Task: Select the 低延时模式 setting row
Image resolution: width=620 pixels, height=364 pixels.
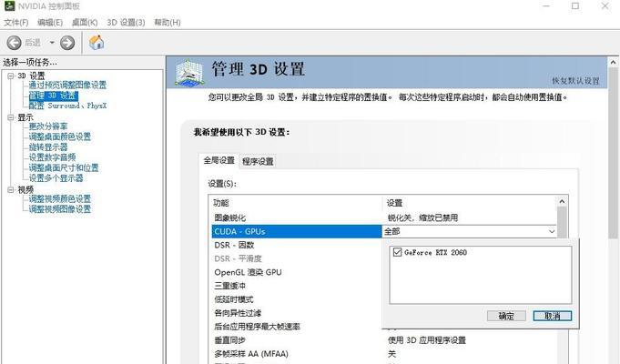Action: pos(297,299)
